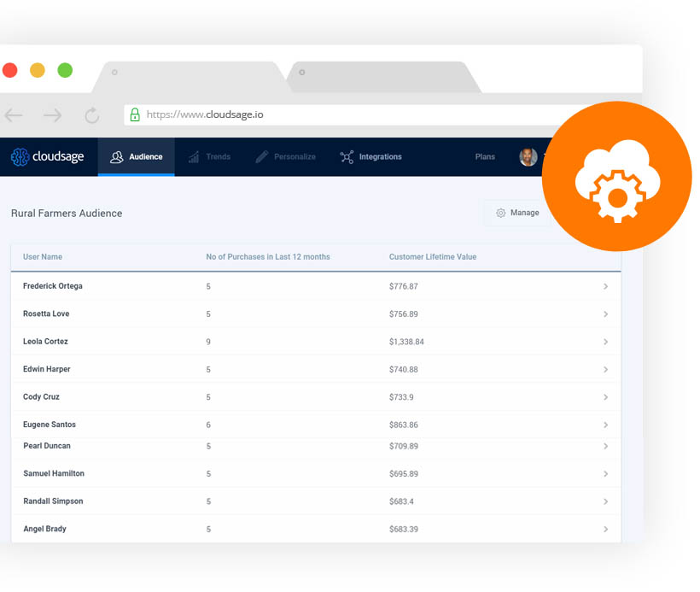Expand Cody Cruz row chevron

click(x=605, y=397)
